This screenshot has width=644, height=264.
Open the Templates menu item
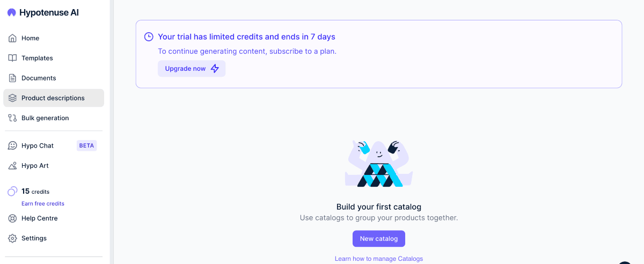click(x=37, y=58)
